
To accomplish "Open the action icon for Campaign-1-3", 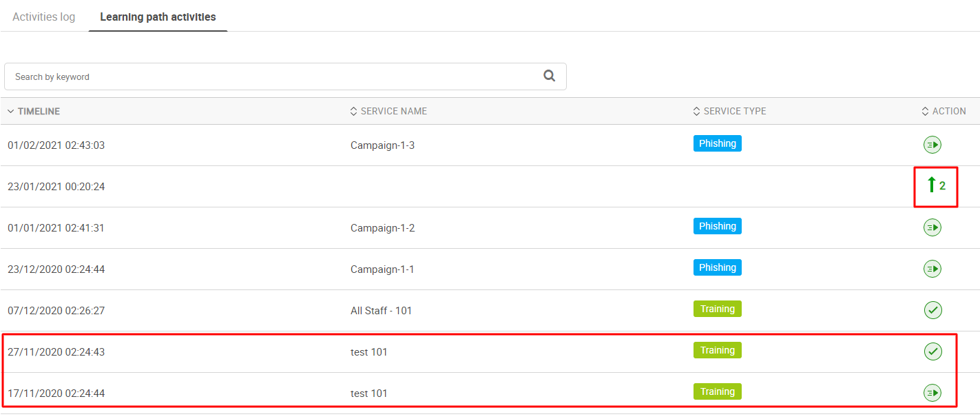I will [932, 145].
